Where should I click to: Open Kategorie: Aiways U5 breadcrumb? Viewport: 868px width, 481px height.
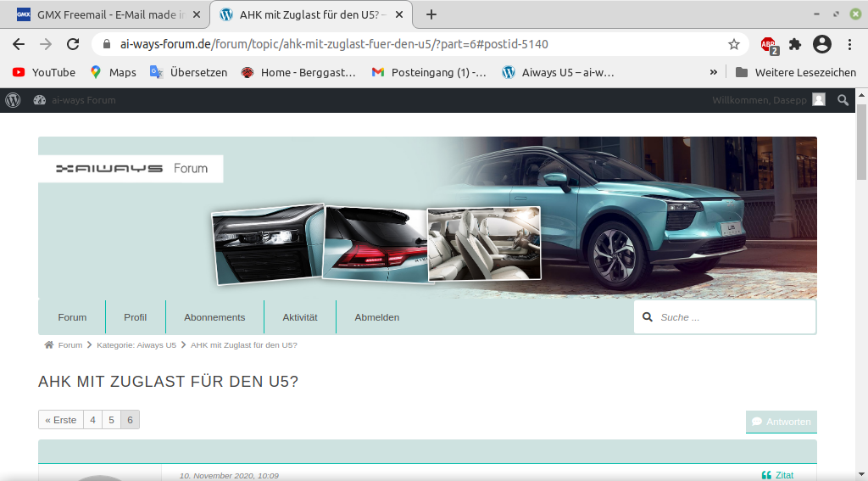pyautogui.click(x=136, y=345)
